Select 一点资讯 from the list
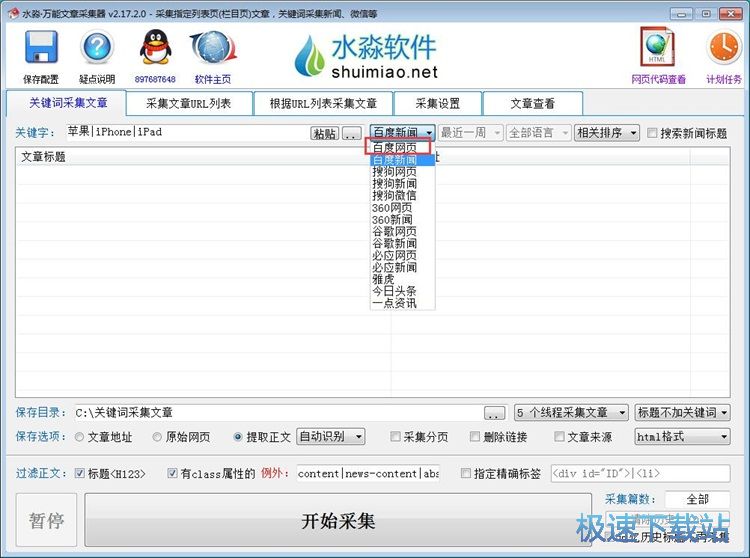This screenshot has height=558, width=750. point(403,304)
